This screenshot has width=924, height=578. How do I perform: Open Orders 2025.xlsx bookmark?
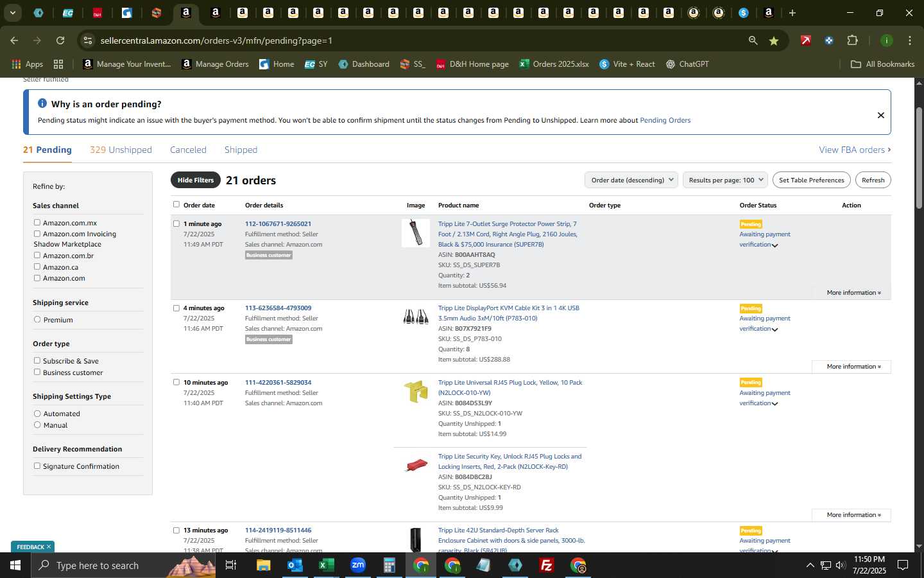[554, 64]
